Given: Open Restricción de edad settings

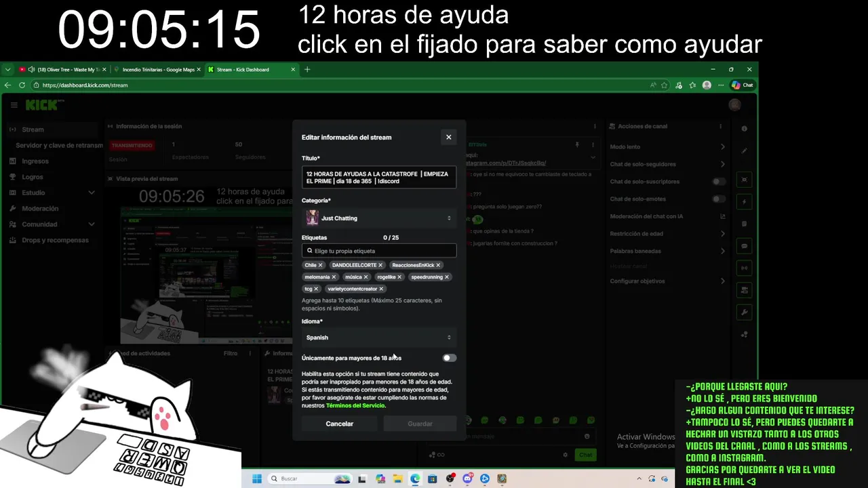Looking at the screenshot, I should coord(668,234).
